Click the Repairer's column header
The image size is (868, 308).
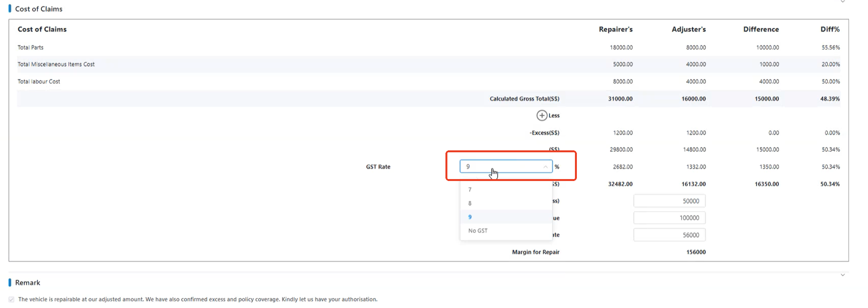tap(615, 29)
